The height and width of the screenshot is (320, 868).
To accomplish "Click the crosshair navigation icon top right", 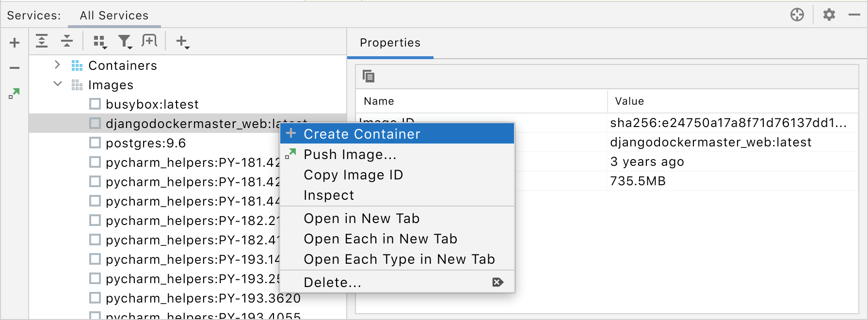I will tap(797, 15).
